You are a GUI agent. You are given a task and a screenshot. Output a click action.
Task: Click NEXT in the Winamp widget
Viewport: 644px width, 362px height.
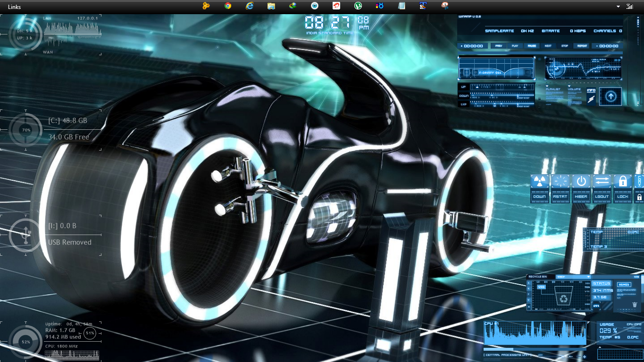click(548, 46)
